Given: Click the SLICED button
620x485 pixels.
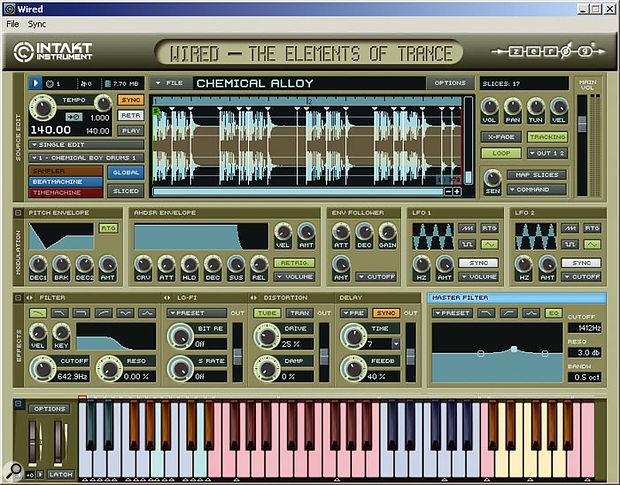Looking at the screenshot, I should point(126,191).
